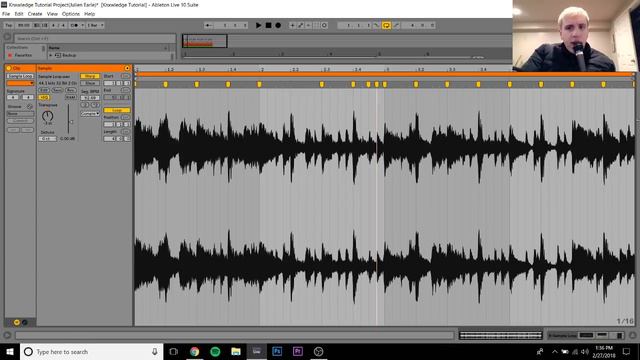
Task: Click the double tempo *2 button
Action: (95, 105)
